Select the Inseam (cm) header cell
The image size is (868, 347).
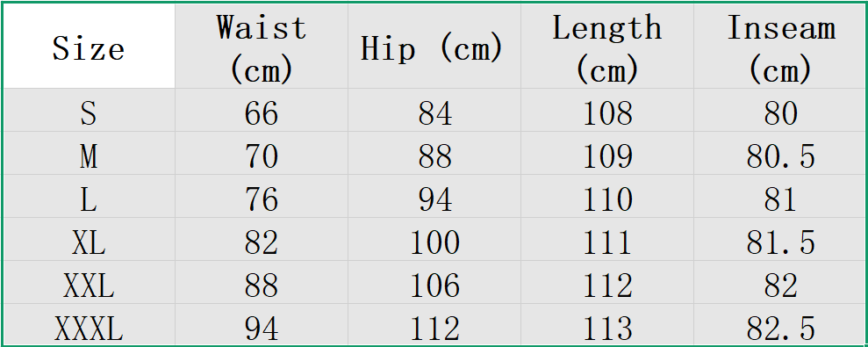(780, 46)
